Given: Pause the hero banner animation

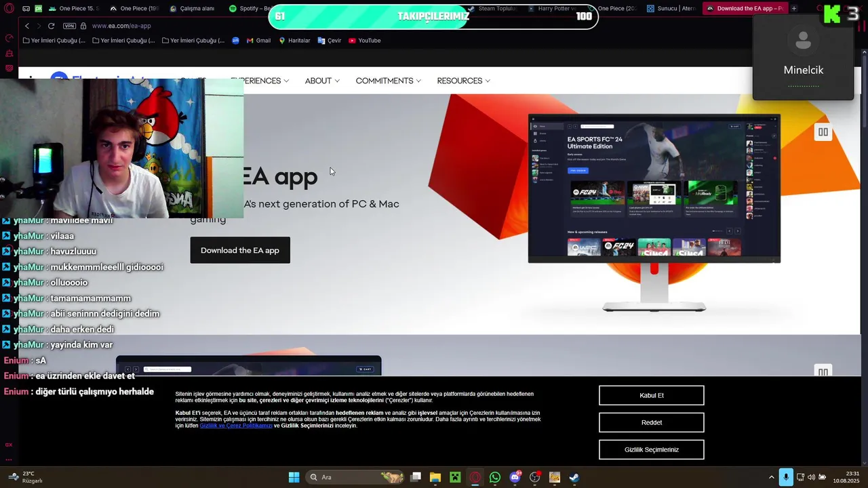Looking at the screenshot, I should click(x=823, y=132).
